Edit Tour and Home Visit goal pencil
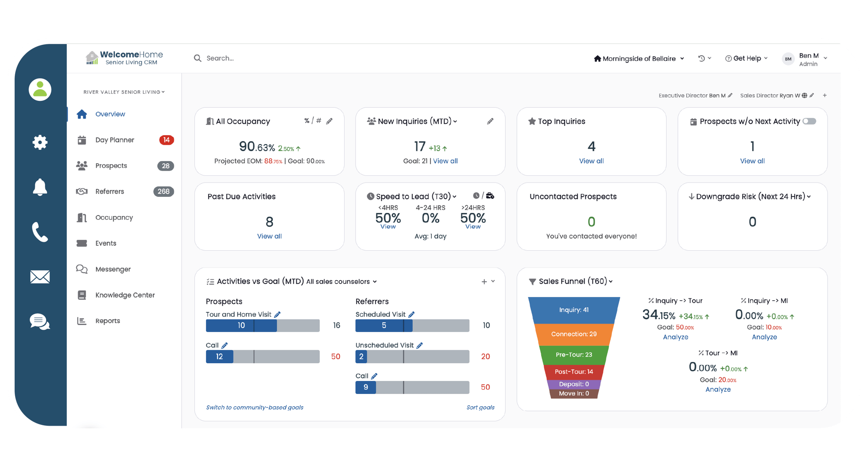868x457 pixels. coord(277,315)
